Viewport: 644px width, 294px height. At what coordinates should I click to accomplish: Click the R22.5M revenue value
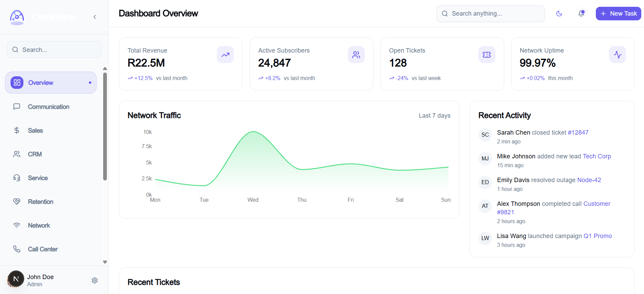146,63
